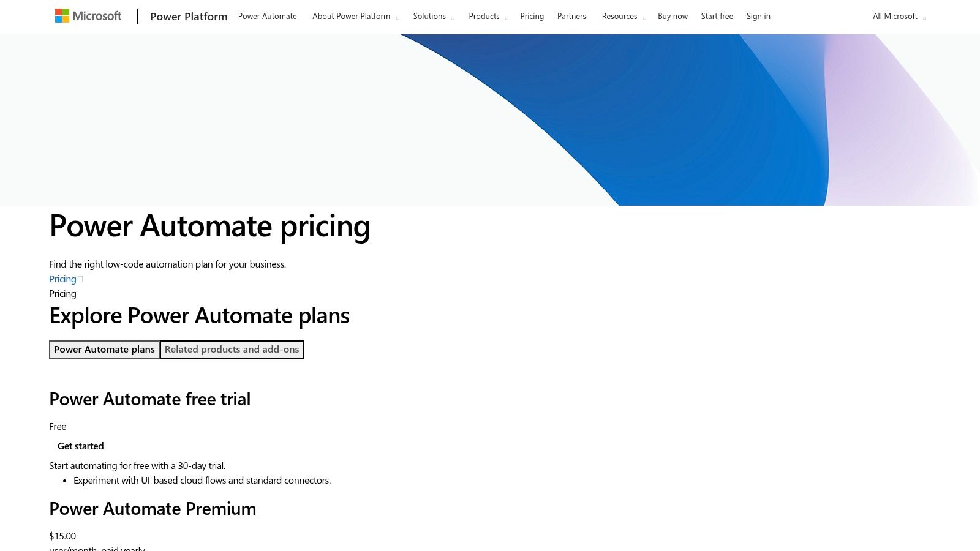Image resolution: width=980 pixels, height=551 pixels.
Task: Expand the All Microsoft menu
Action: [895, 17]
